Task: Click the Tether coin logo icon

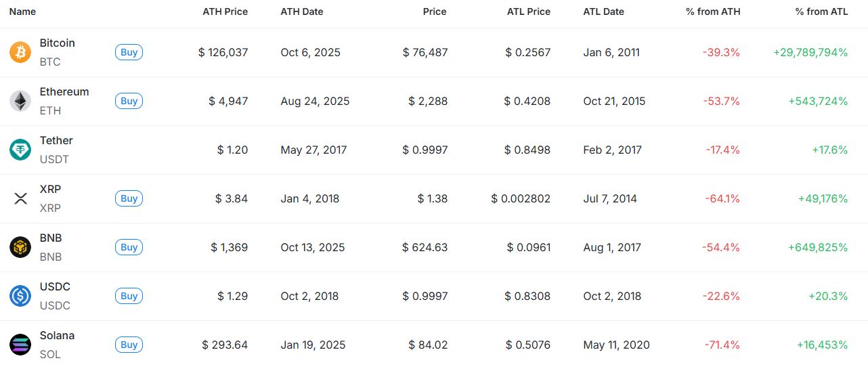Action: 20,150
